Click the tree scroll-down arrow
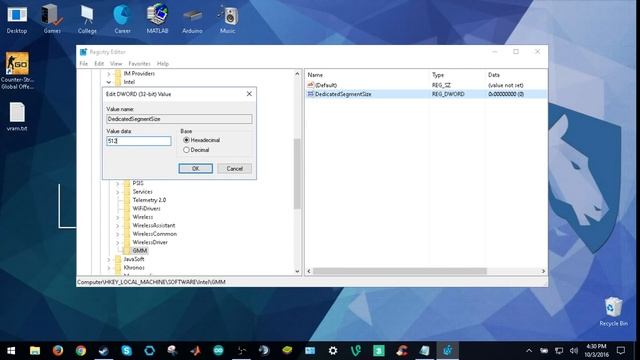Viewport: 640px width, 360px height. [297, 271]
